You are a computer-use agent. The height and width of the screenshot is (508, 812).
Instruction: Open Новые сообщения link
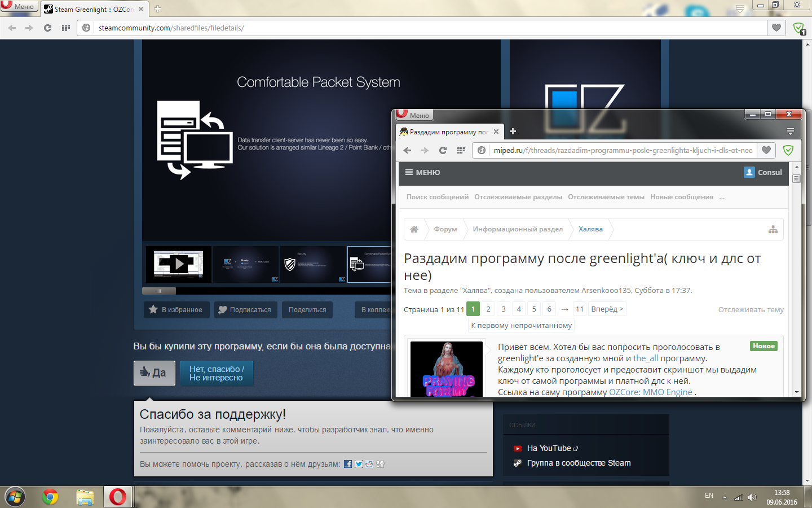[682, 197]
